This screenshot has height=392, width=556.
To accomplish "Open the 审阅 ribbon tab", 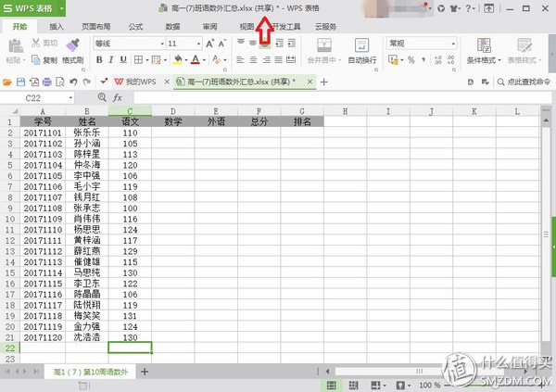I will pyautogui.click(x=210, y=27).
